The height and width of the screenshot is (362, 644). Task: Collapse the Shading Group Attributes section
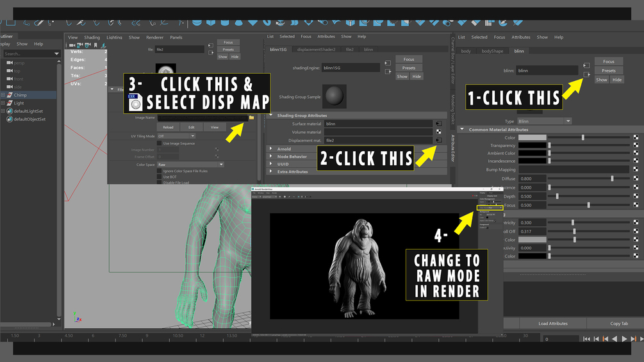tap(270, 115)
